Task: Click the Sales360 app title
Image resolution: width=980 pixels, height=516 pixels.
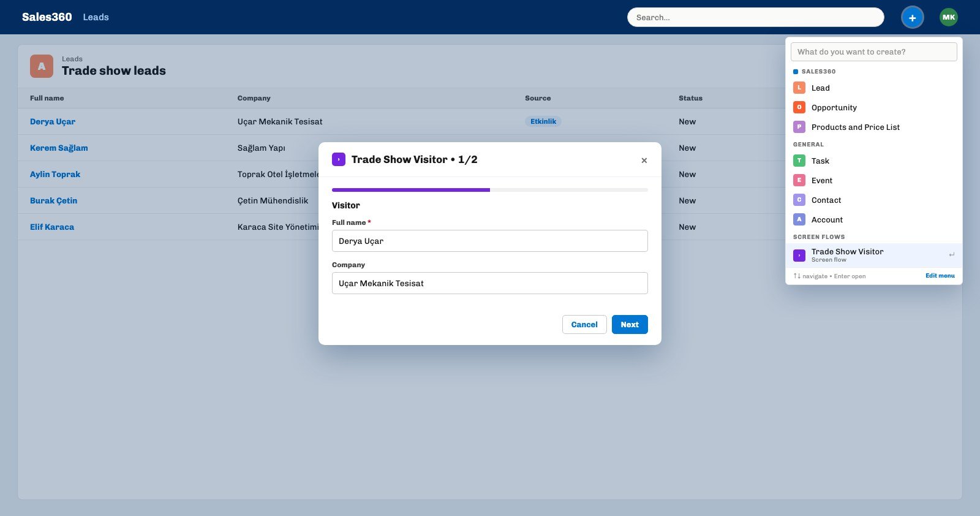Action: tap(47, 17)
